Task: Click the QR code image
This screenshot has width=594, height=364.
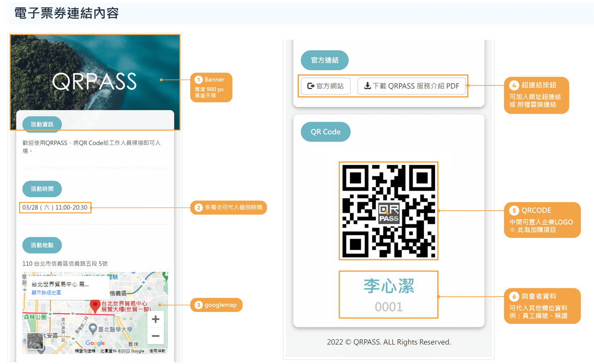Action: click(389, 211)
